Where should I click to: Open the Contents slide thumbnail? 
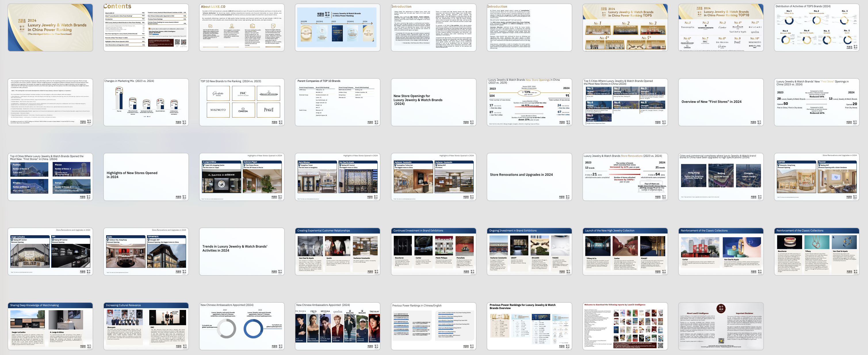(x=146, y=28)
